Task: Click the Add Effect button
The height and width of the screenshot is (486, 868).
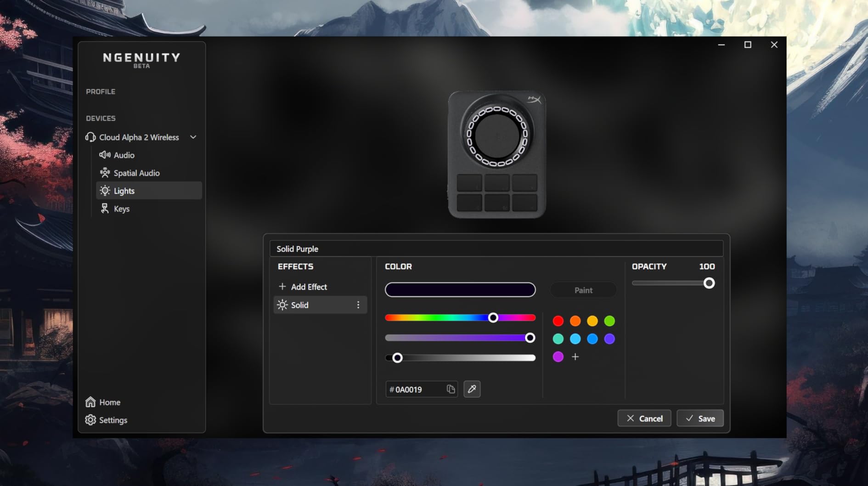Action: click(x=303, y=287)
